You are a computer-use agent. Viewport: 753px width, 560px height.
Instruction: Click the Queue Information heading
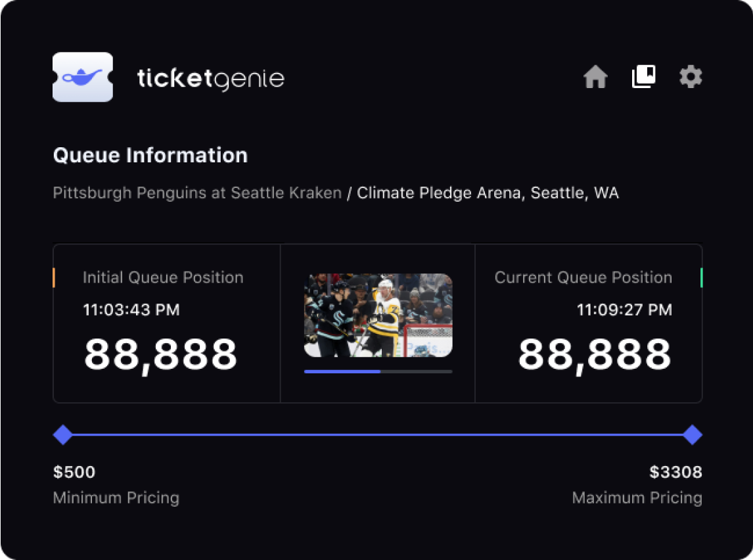pyautogui.click(x=150, y=156)
